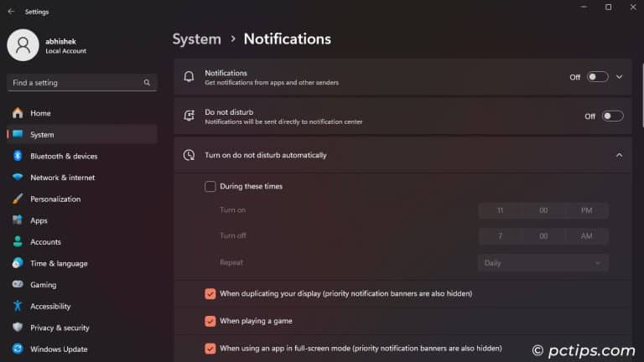Click the System breadcrumb link

point(196,39)
